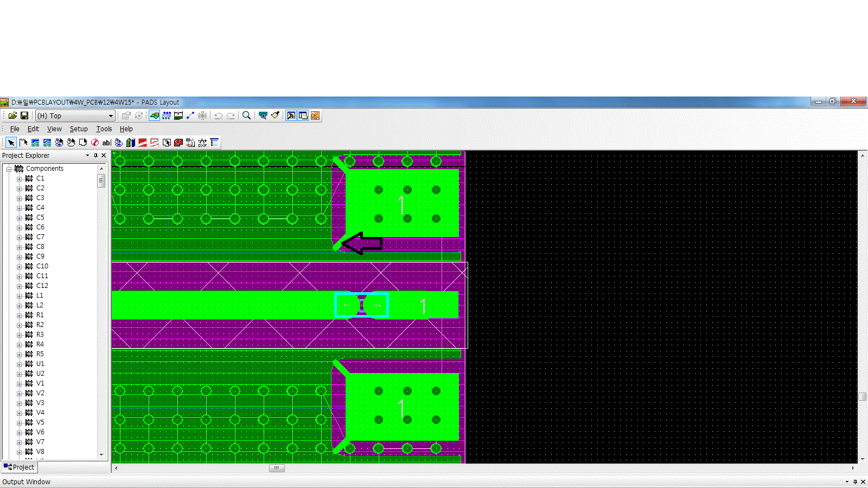Select the Text 'abl' drafting tool

click(x=107, y=143)
